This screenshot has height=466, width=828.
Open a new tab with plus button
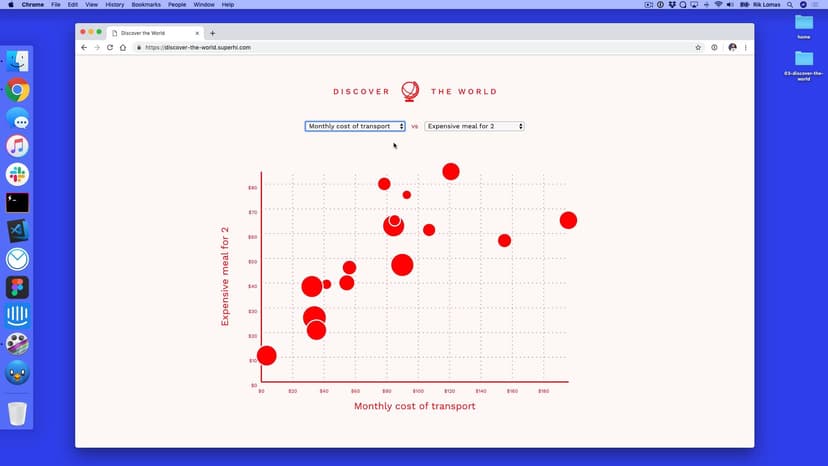pyautogui.click(x=212, y=33)
